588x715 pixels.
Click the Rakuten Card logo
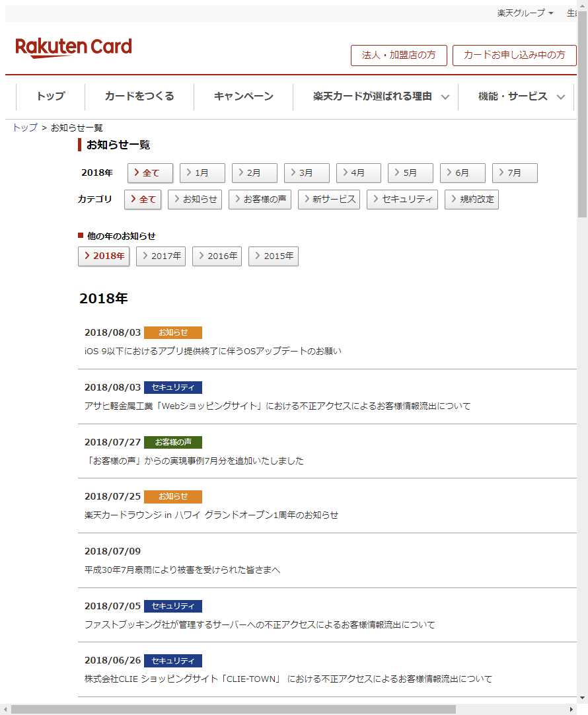coord(73,48)
